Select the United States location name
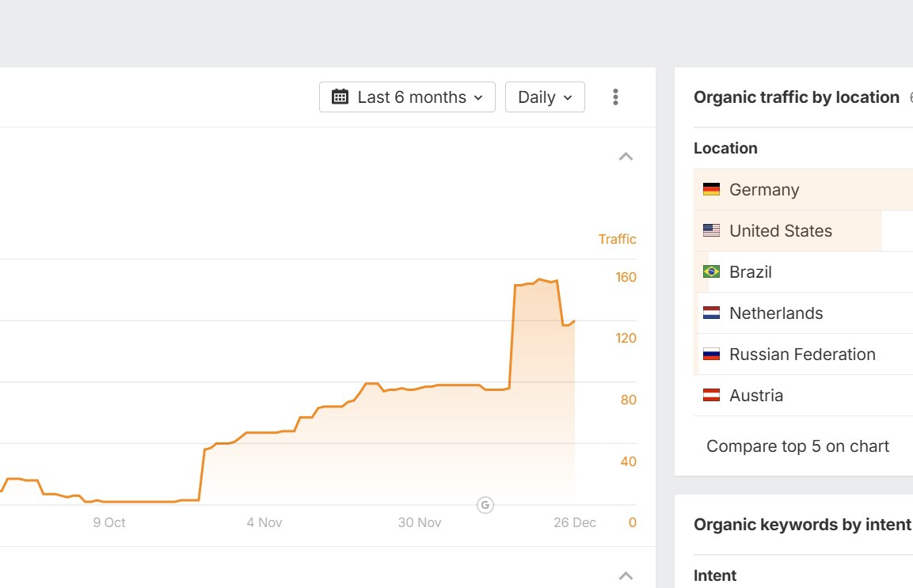Viewport: 913px width, 588px height. coord(780,231)
